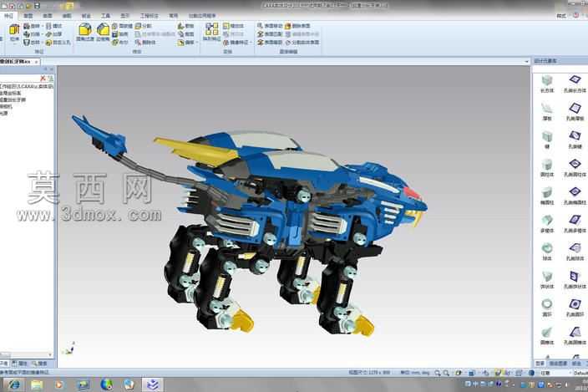Open the Display (显示) ribbon tab

(125, 16)
